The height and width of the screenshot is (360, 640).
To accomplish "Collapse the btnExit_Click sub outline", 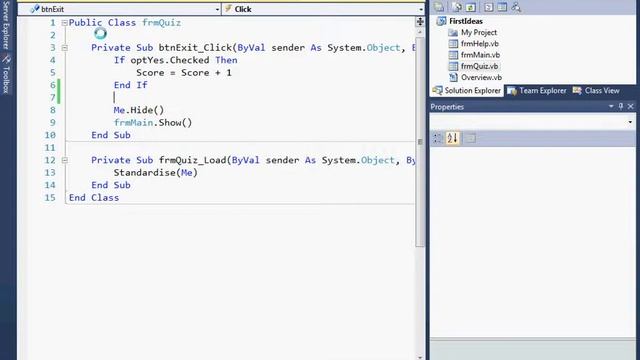I will pos(64,48).
